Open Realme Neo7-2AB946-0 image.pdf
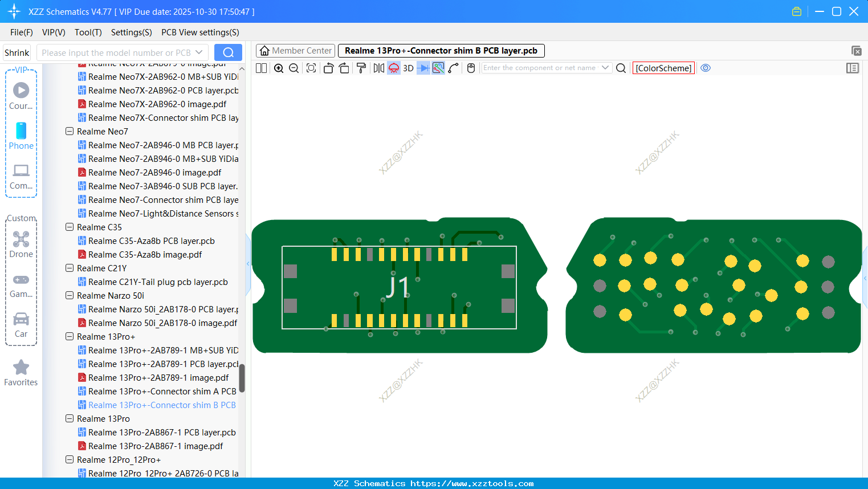Screen dimensions: 868x489 click(x=154, y=173)
